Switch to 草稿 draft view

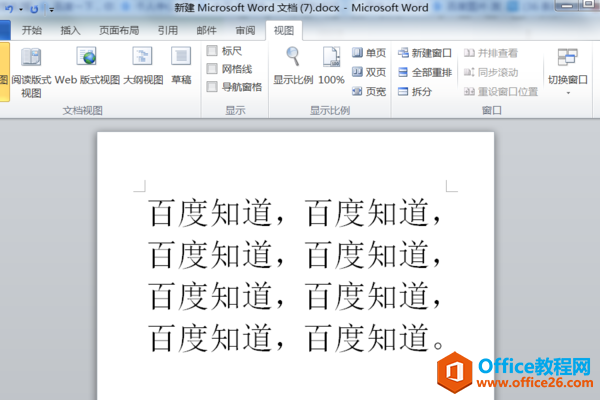click(181, 66)
